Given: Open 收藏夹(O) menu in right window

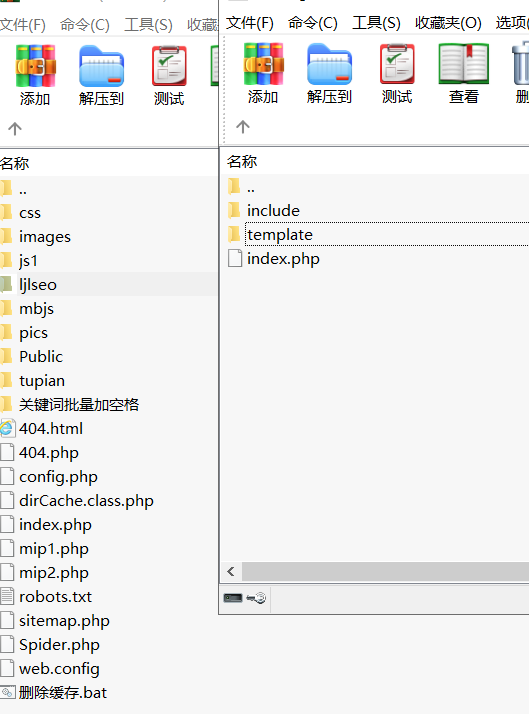Looking at the screenshot, I should point(448,23).
